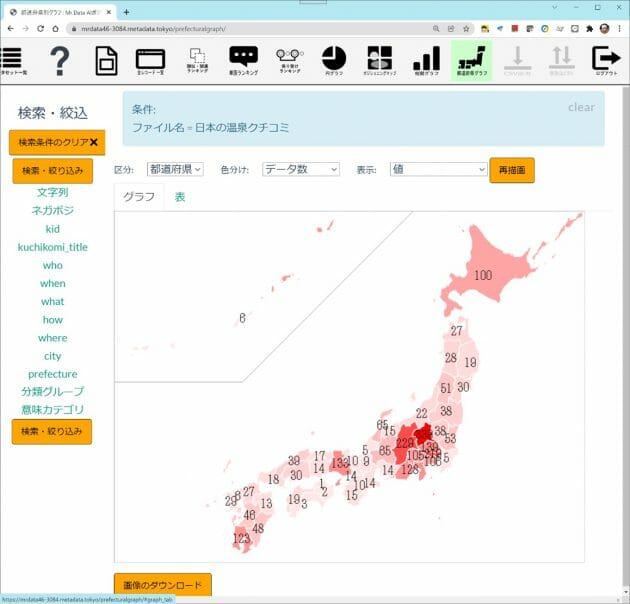Click the share page icon in address bar
The width and height of the screenshot is (630, 604).
coord(451,29)
